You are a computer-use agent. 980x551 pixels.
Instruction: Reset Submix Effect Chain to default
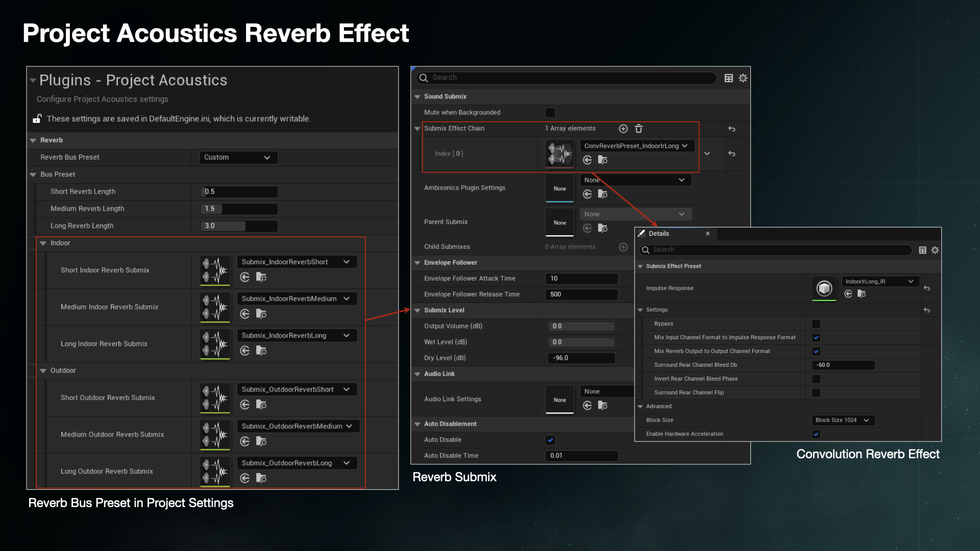click(732, 129)
